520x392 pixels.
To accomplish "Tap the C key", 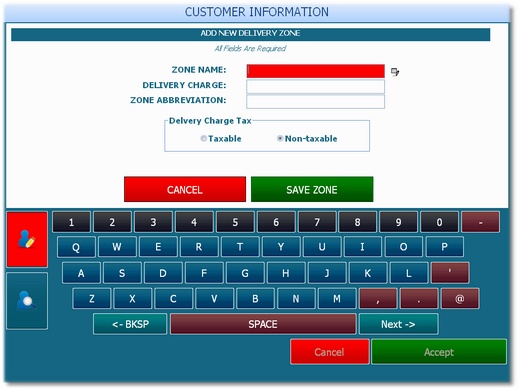I will pyautogui.click(x=174, y=298).
